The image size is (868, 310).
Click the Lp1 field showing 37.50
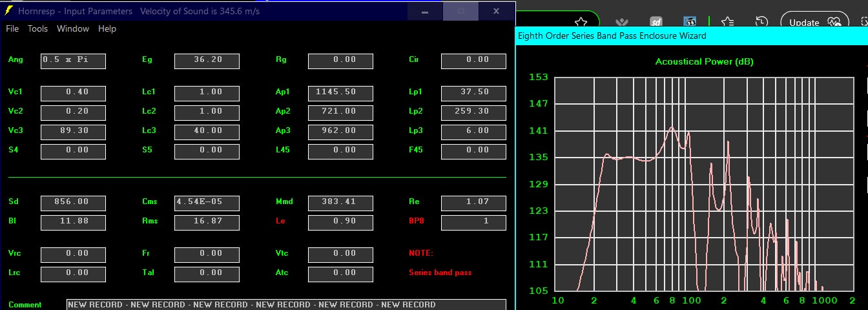tap(473, 94)
